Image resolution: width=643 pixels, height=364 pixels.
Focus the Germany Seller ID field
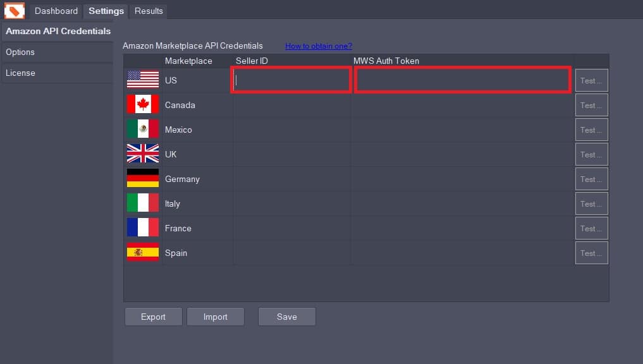pyautogui.click(x=292, y=179)
